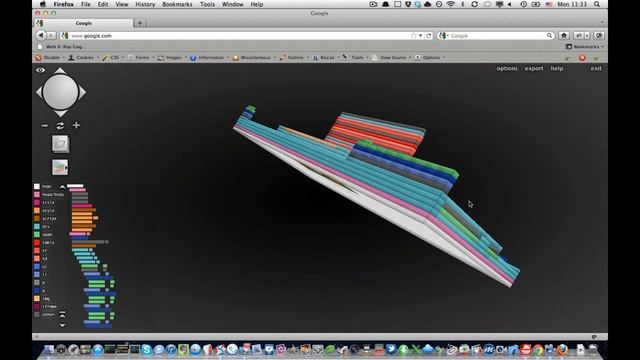
Task: Click the left arrow on the navigation pad
Action: [x=39, y=92]
